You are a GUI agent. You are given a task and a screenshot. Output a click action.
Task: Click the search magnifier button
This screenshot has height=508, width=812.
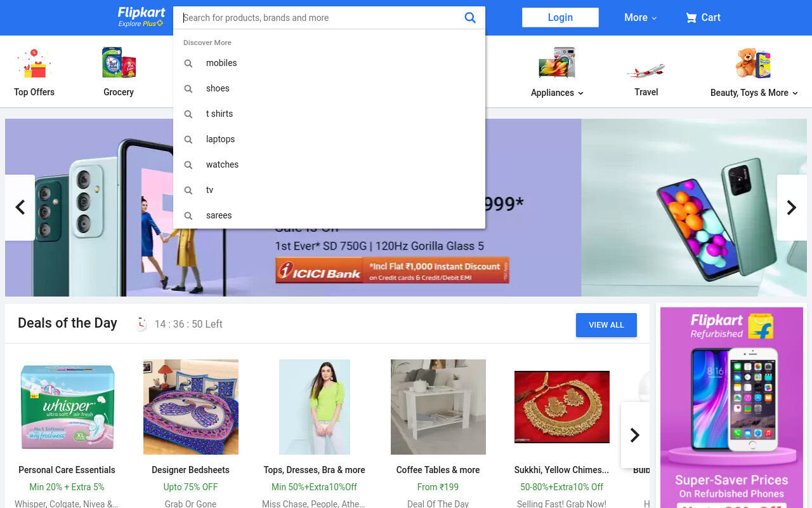(470, 18)
